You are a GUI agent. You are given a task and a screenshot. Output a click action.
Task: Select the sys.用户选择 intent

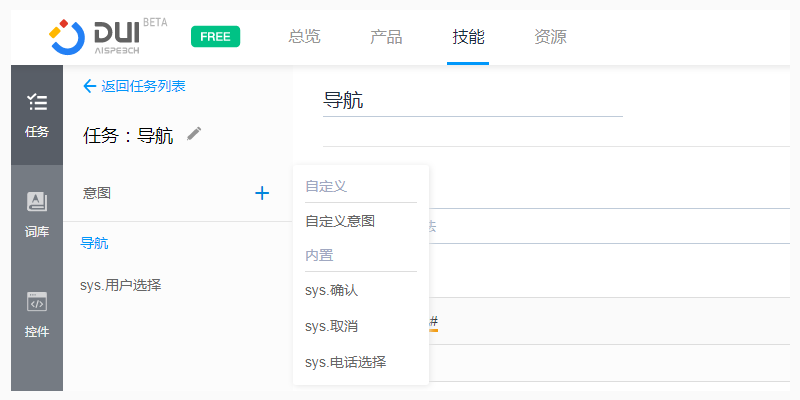(x=120, y=285)
